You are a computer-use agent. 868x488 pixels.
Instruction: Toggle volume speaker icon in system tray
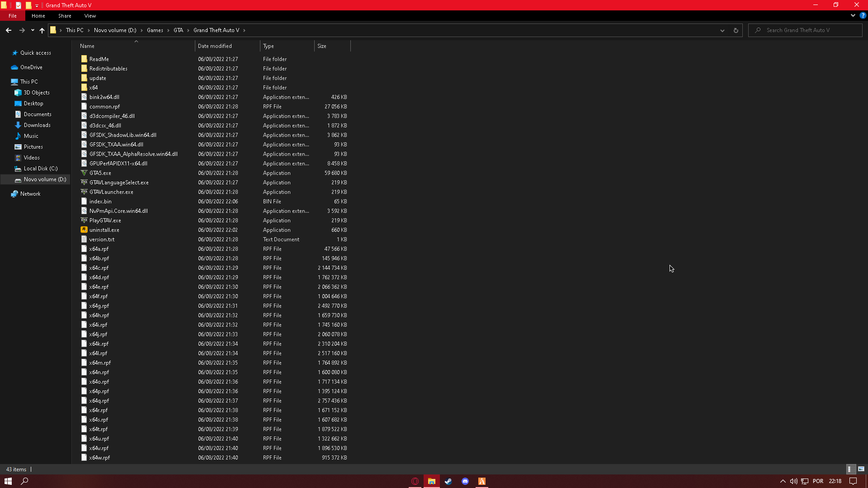click(x=793, y=481)
